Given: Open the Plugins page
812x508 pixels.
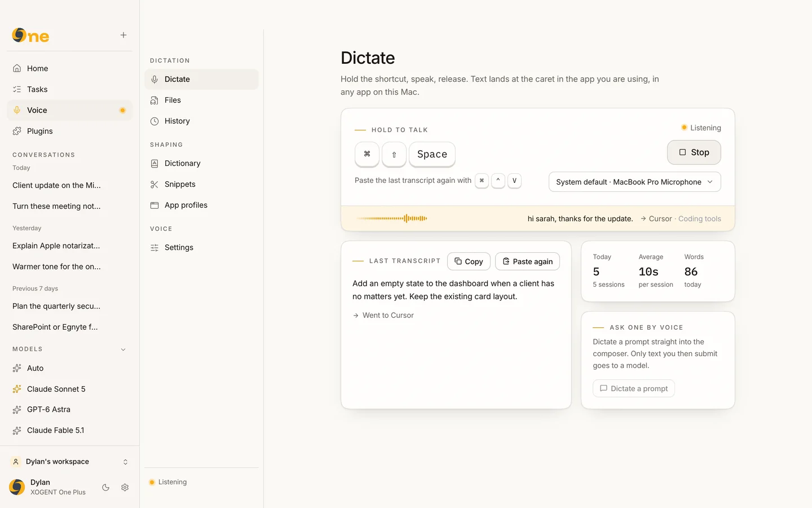Looking at the screenshot, I should click(70, 131).
